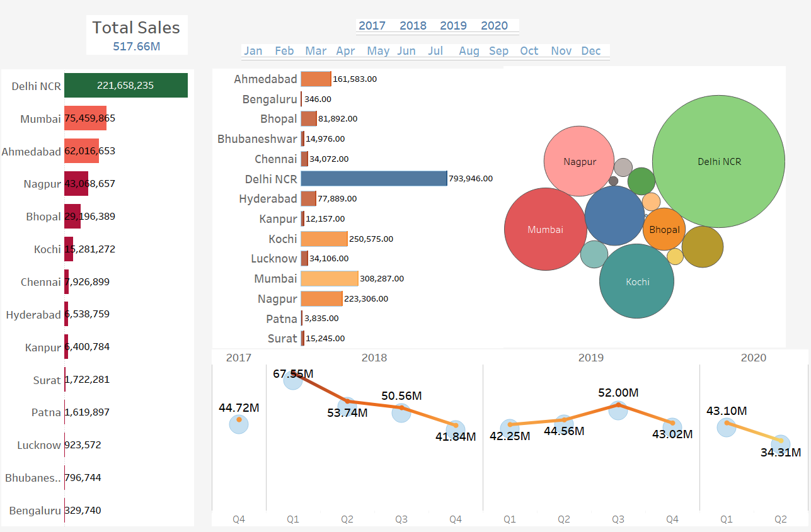The height and width of the screenshot is (532, 811).
Task: Click the green Delhi NCR sales bar
Action: 125,86
